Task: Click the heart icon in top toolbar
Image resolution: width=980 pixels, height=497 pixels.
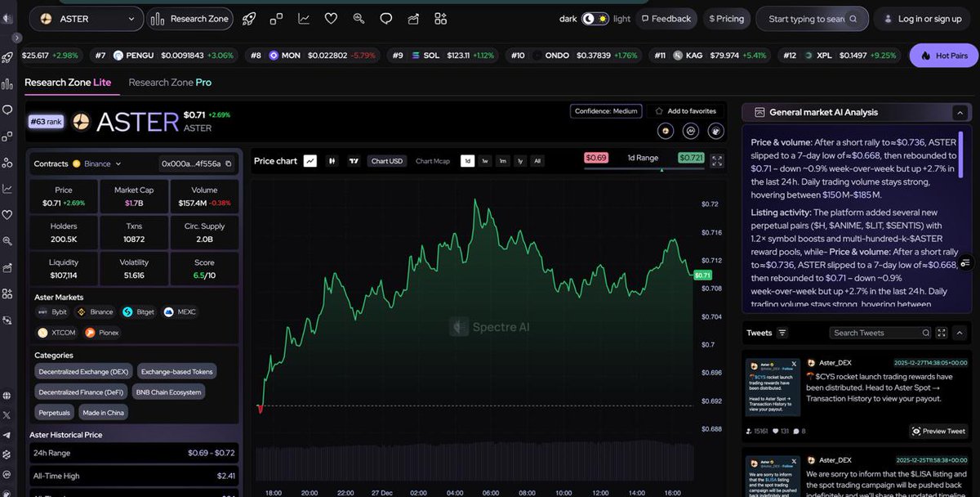Action: coord(331,18)
